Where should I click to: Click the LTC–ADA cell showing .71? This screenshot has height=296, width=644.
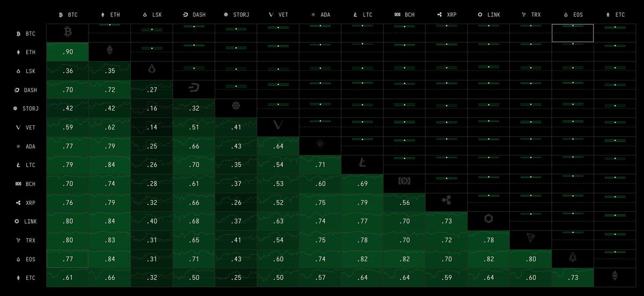tap(320, 165)
